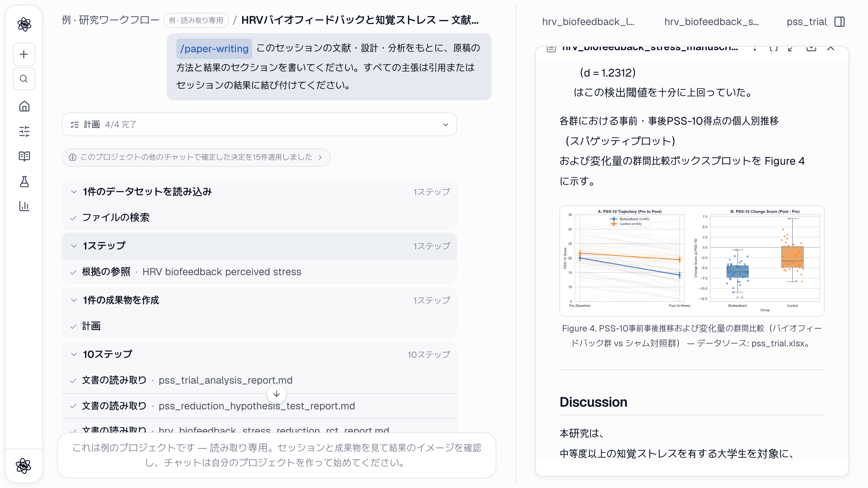Viewport: 868px width, 488px height.
Task: Open the pss_trial_analysis_report.md read step
Action: click(259, 380)
